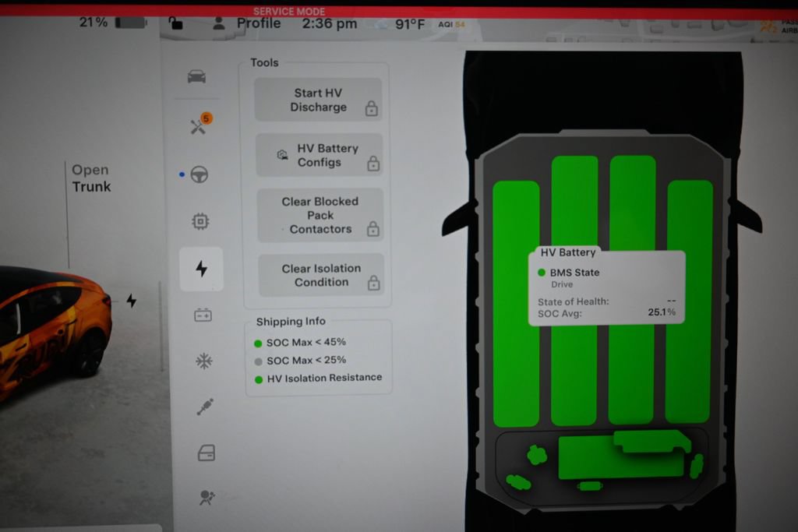Click Clear Isolation Condition button
798x532 pixels.
point(321,275)
